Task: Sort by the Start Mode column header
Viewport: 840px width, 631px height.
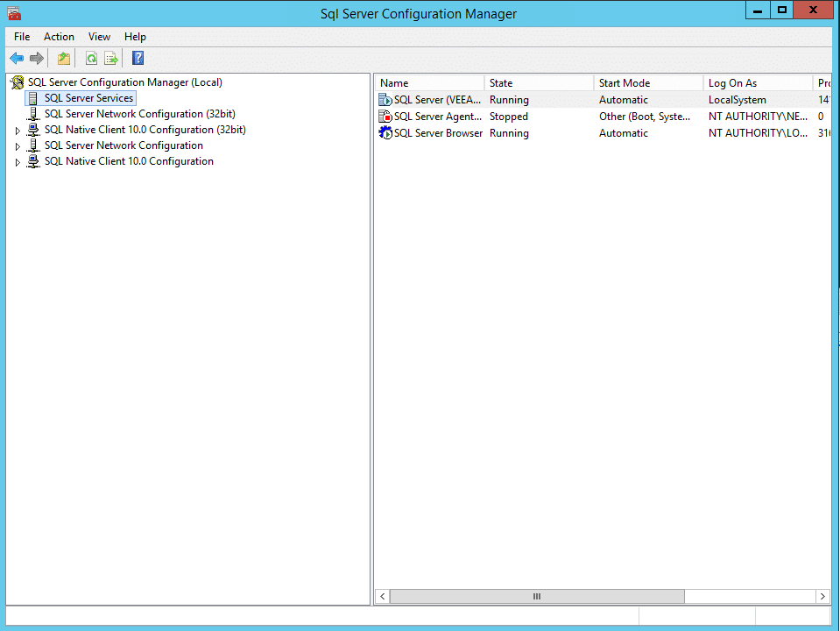Action: click(648, 83)
